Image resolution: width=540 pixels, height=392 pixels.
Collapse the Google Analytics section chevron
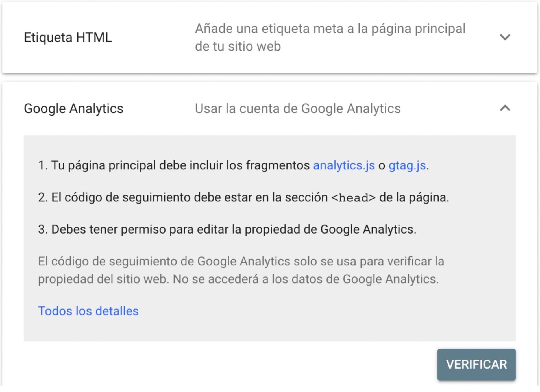(505, 108)
